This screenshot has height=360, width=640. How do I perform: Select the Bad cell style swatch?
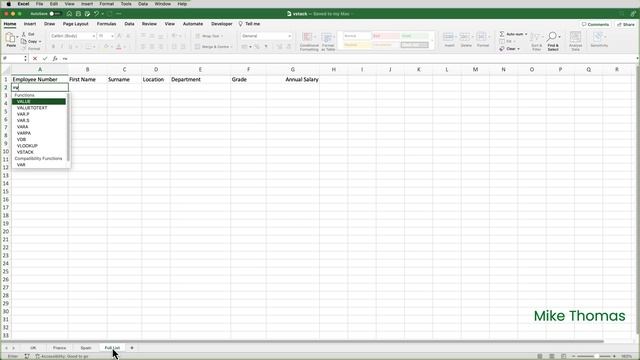[x=385, y=36]
